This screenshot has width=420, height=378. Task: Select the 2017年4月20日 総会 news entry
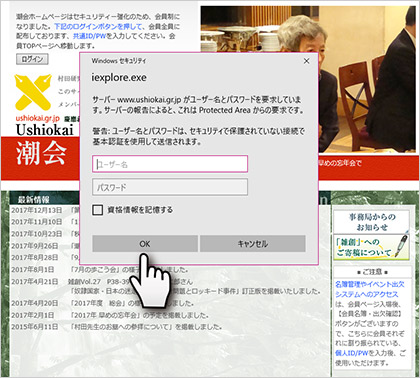tap(102, 303)
